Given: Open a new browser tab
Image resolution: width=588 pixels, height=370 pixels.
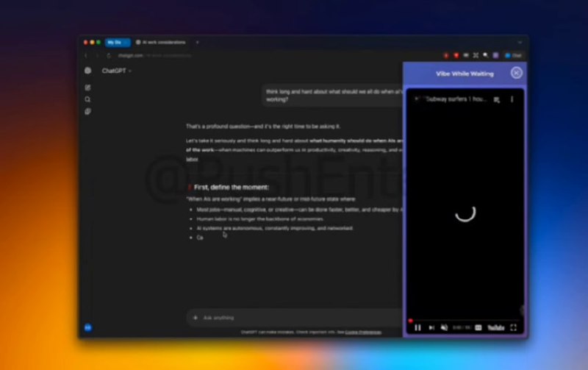Looking at the screenshot, I should pyautogui.click(x=197, y=42).
